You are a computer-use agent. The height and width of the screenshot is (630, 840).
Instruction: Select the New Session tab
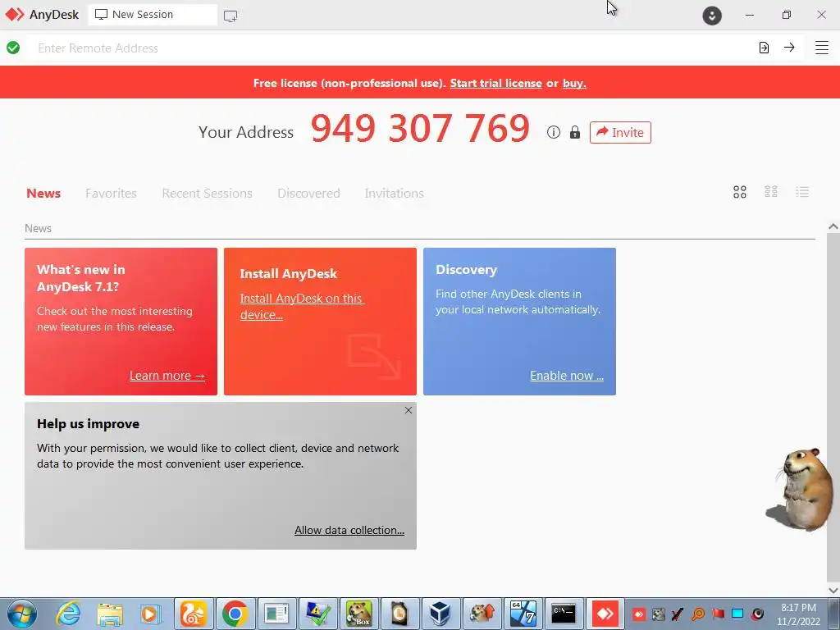coord(152,15)
